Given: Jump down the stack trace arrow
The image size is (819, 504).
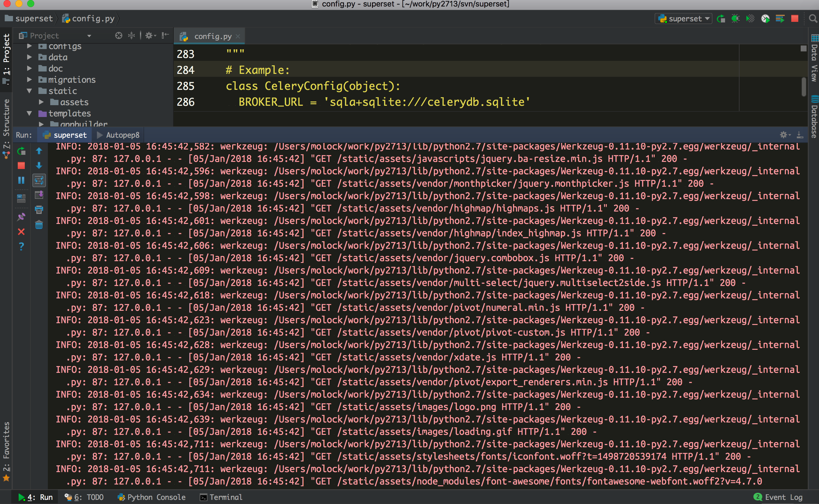Looking at the screenshot, I should [x=39, y=165].
